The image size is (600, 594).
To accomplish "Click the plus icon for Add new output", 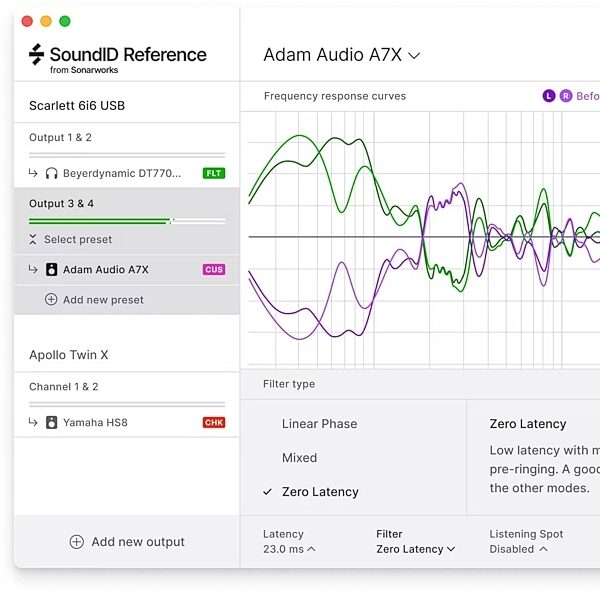I will click(x=77, y=542).
